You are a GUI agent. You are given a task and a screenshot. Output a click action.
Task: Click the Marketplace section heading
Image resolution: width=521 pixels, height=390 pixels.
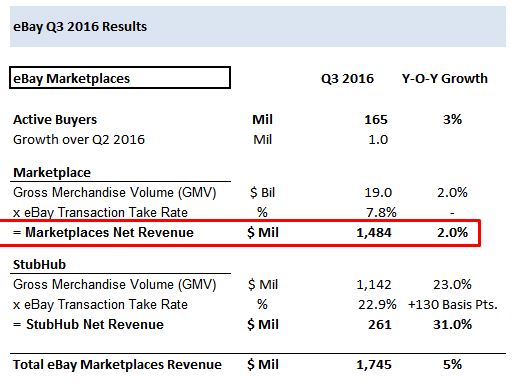52,173
